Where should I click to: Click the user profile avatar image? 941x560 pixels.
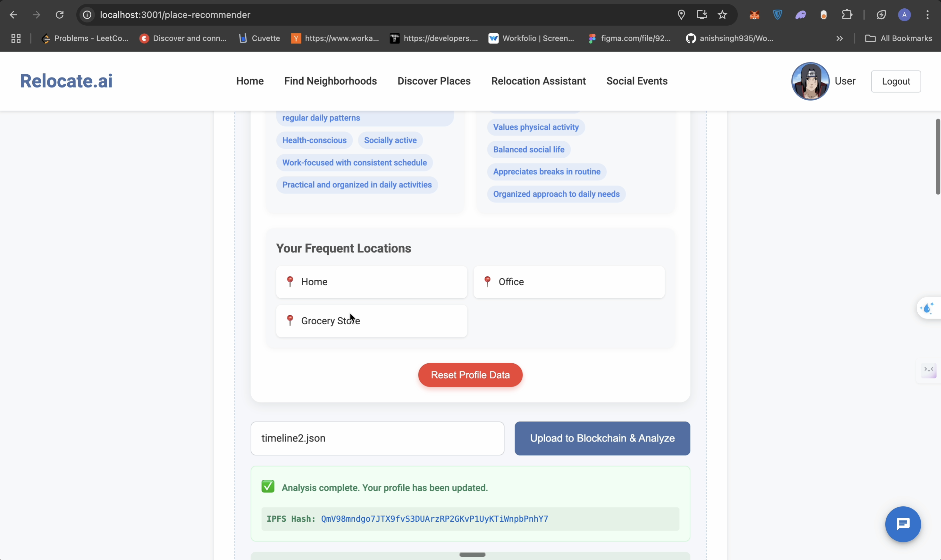[x=810, y=81]
